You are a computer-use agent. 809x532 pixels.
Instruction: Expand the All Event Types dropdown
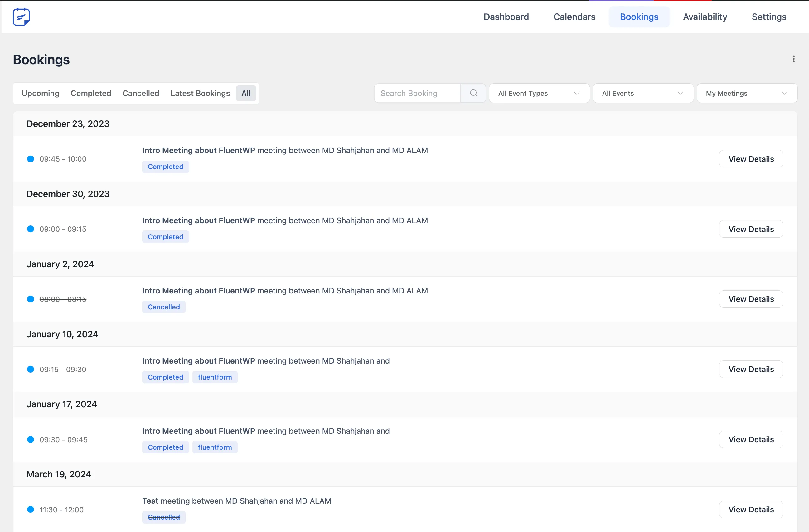(x=539, y=93)
